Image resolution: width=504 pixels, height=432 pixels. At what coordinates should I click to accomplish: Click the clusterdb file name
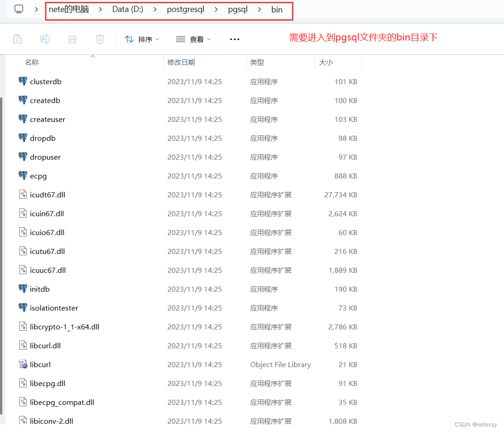[x=46, y=81]
